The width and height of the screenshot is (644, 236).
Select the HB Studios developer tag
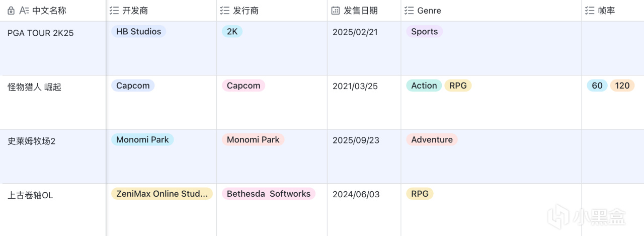click(138, 32)
